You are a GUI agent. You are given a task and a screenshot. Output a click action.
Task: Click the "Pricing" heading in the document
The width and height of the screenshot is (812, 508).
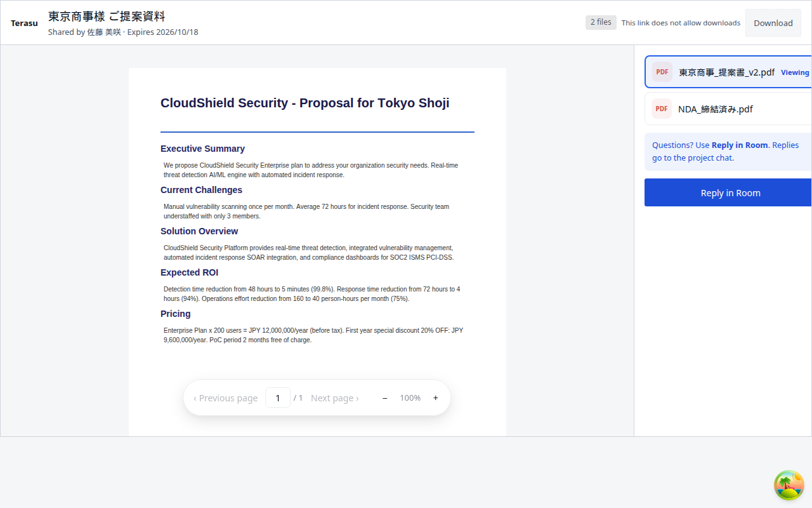tap(175, 314)
